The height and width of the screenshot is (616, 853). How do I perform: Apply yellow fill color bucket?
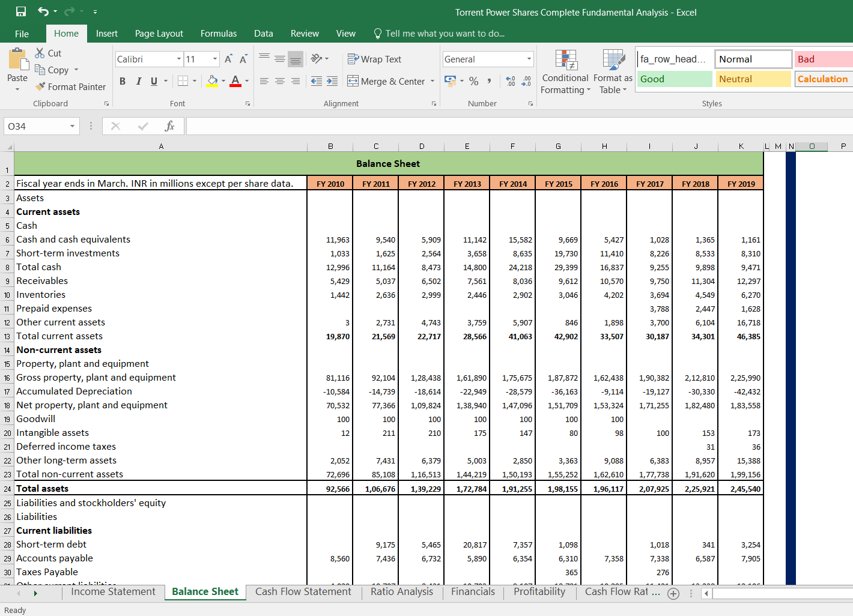pyautogui.click(x=212, y=81)
